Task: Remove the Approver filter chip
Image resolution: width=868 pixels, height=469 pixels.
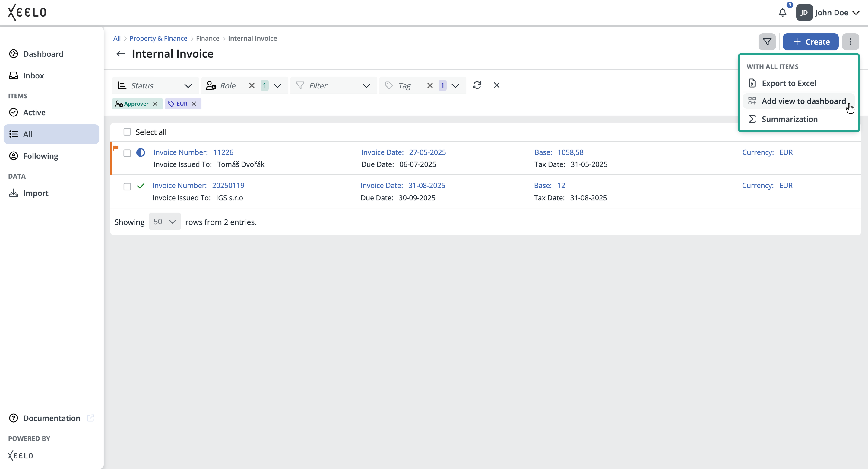Action: point(155,104)
